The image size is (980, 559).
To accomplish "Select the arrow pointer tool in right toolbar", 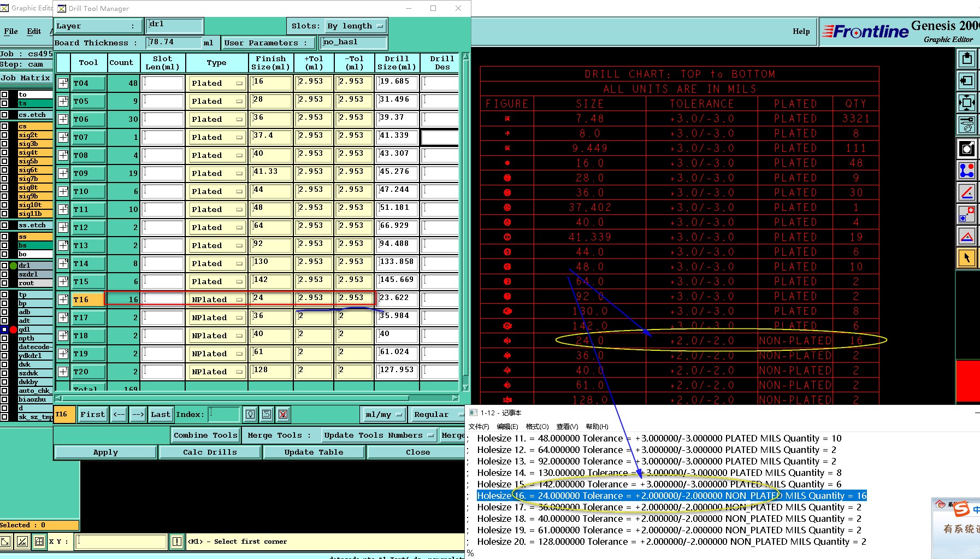I will coord(966,257).
